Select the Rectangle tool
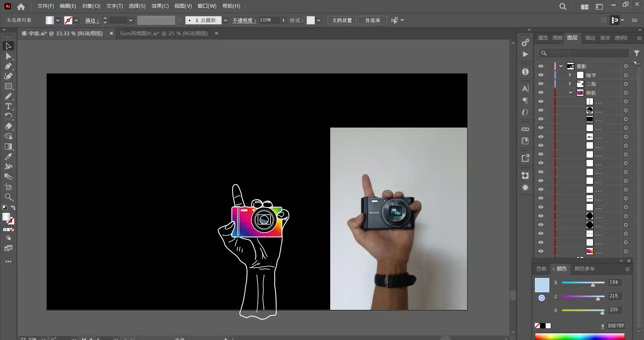 click(x=8, y=86)
